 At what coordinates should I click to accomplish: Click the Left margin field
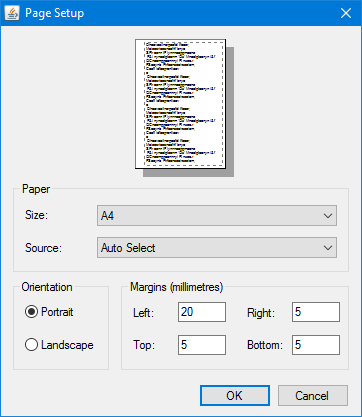point(202,312)
